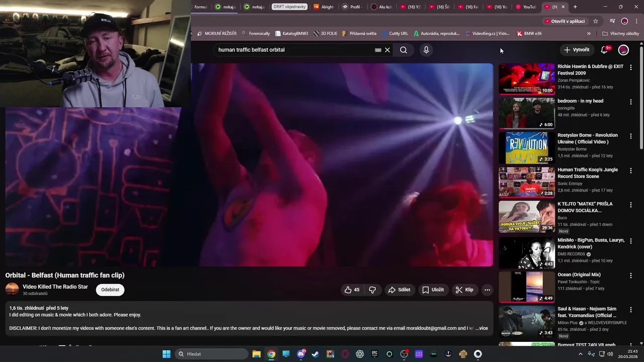Open Human Traffic Koop's Jungle Record Store title

click(x=588, y=173)
